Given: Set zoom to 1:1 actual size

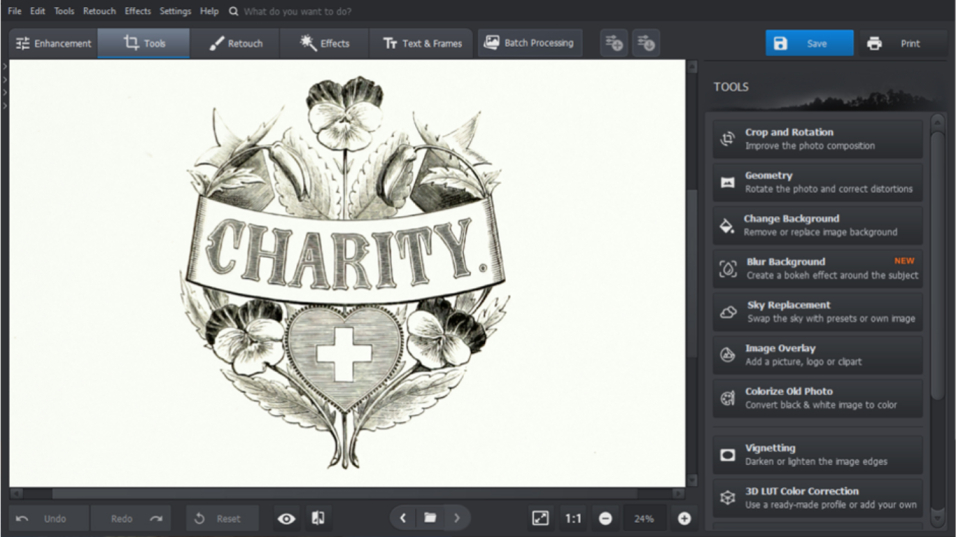Looking at the screenshot, I should click(x=573, y=518).
